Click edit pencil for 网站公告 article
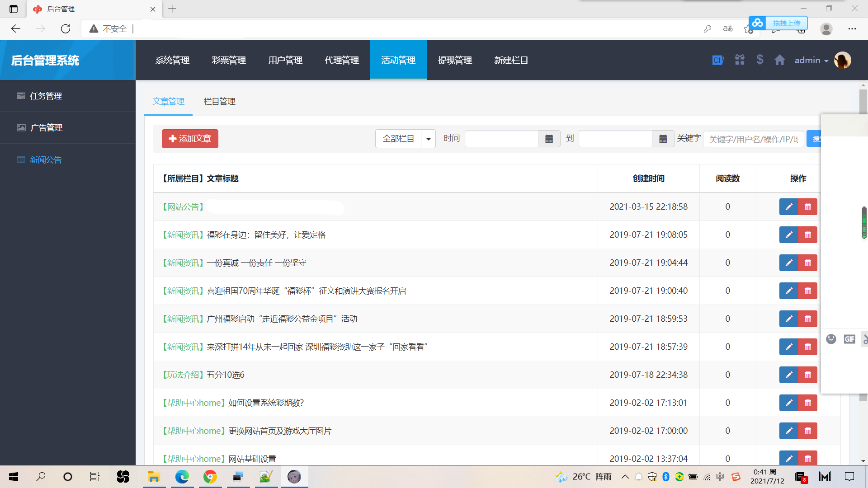This screenshot has width=868, height=488. tap(789, 207)
